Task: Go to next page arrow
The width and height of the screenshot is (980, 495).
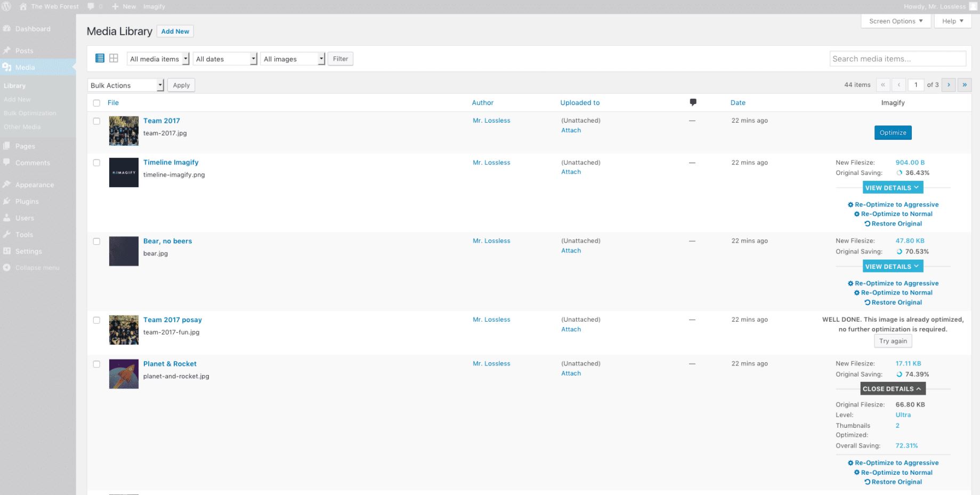Action: [949, 85]
